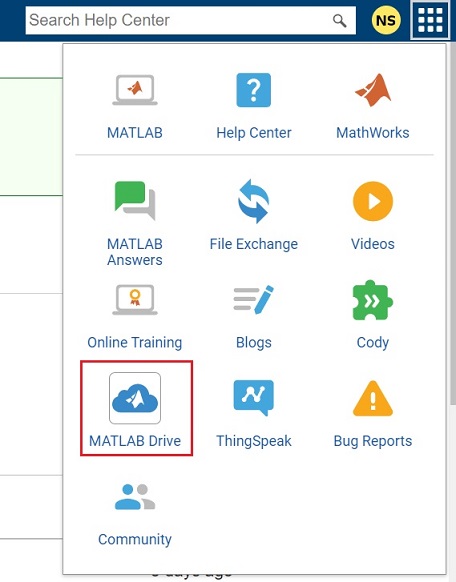Click the MATLAB Answers text link
The height and width of the screenshot is (582, 456).
tap(135, 252)
